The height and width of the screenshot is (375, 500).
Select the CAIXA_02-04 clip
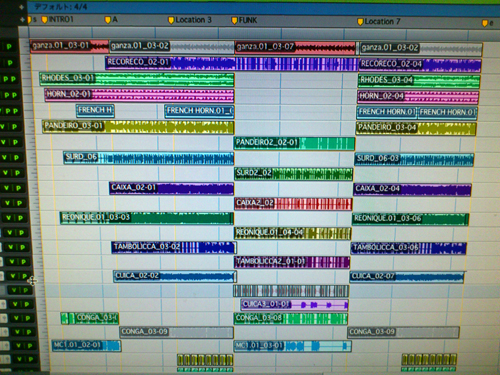412,190
